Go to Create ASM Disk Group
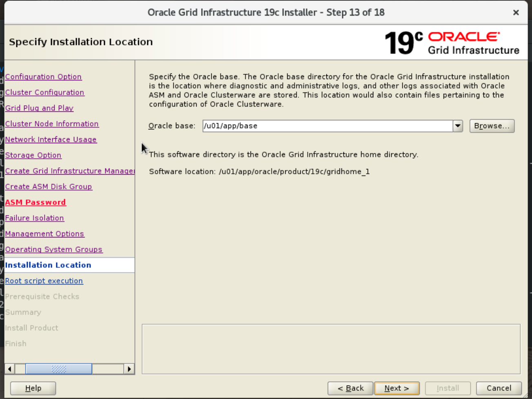Viewport: 532px width, 399px height. pos(49,186)
